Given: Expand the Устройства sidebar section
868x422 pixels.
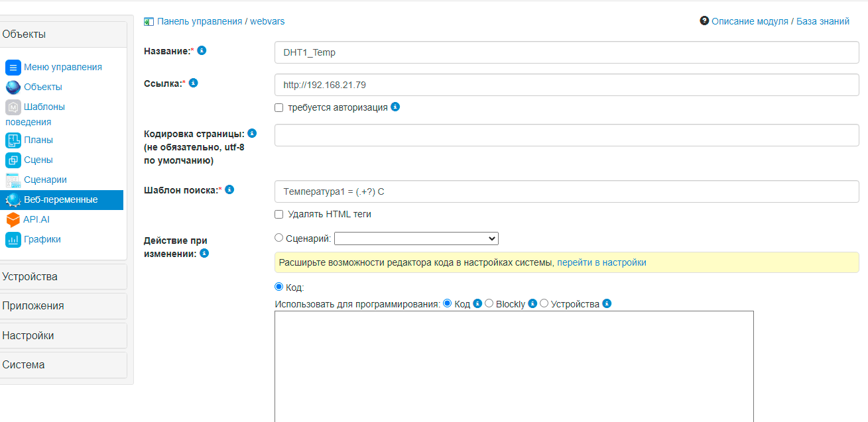Looking at the screenshot, I should pos(64,277).
